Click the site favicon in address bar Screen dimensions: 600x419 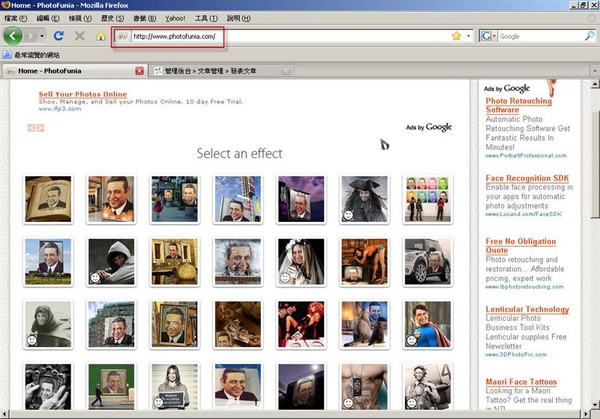123,36
